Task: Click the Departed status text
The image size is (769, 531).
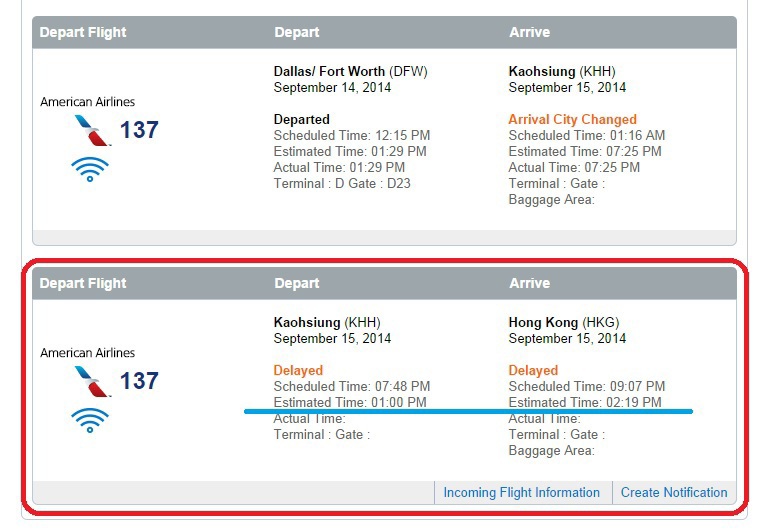Action: pyautogui.click(x=301, y=119)
